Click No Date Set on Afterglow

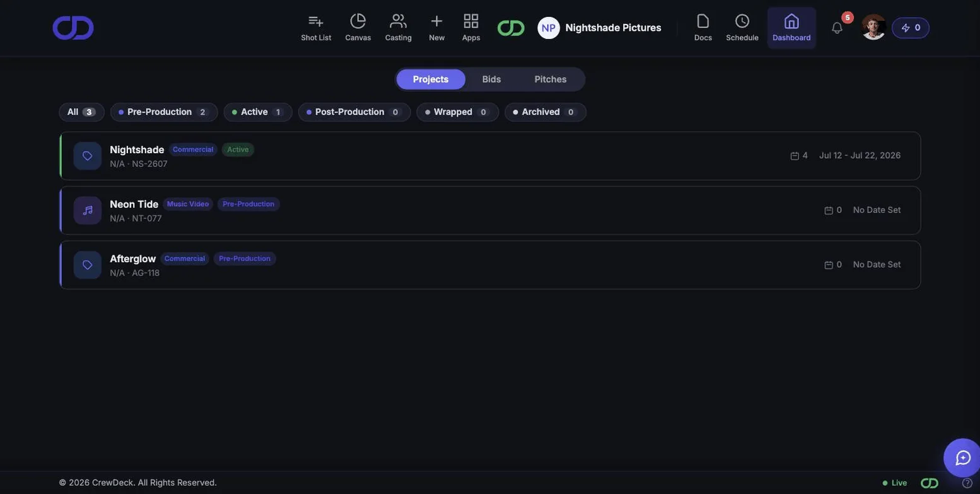pyautogui.click(x=877, y=265)
